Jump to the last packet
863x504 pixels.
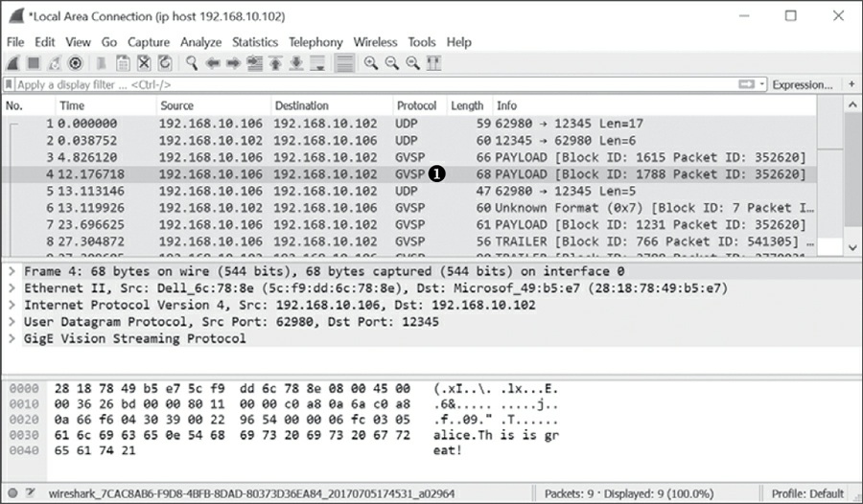[x=296, y=63]
